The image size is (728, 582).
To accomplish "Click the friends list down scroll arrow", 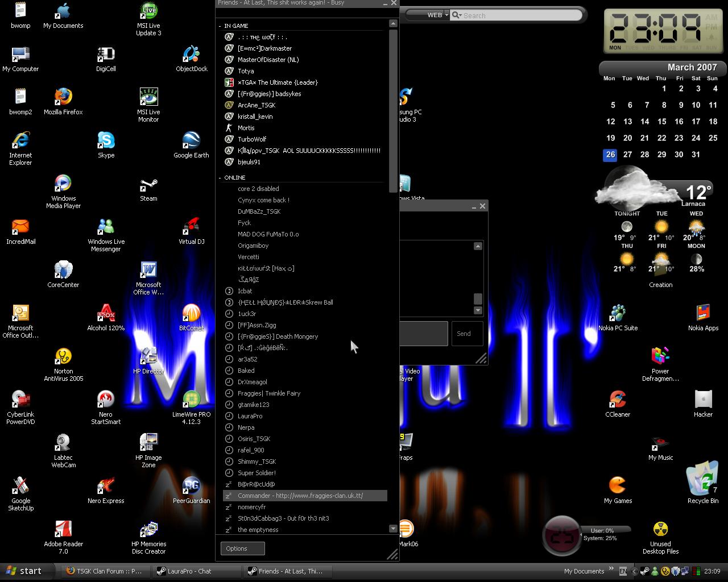I will (392, 529).
